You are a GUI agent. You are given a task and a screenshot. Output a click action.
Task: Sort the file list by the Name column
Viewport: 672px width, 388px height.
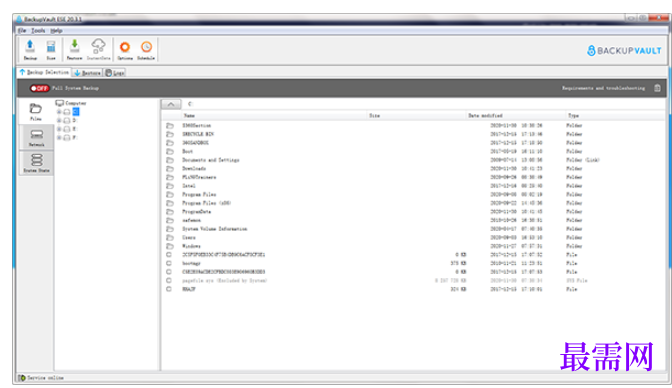click(189, 115)
